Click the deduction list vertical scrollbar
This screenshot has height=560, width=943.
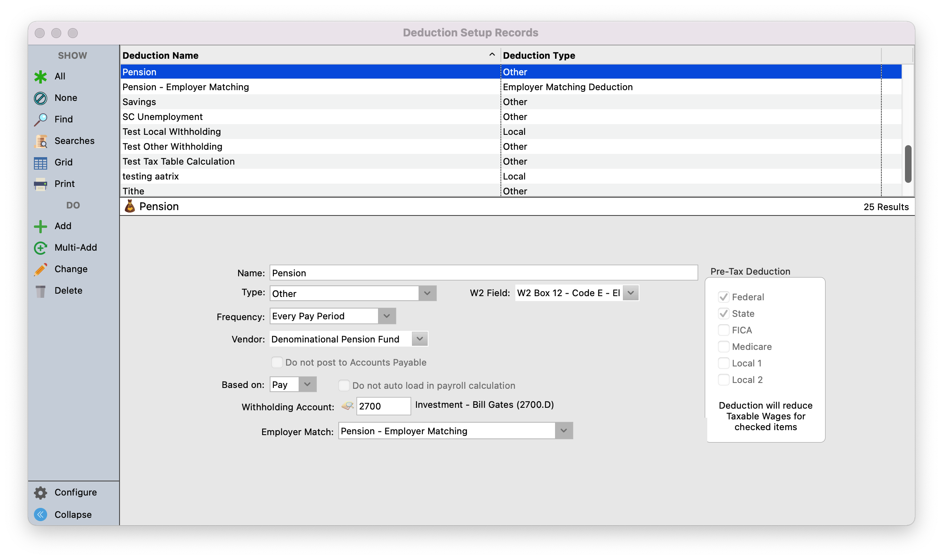908,164
